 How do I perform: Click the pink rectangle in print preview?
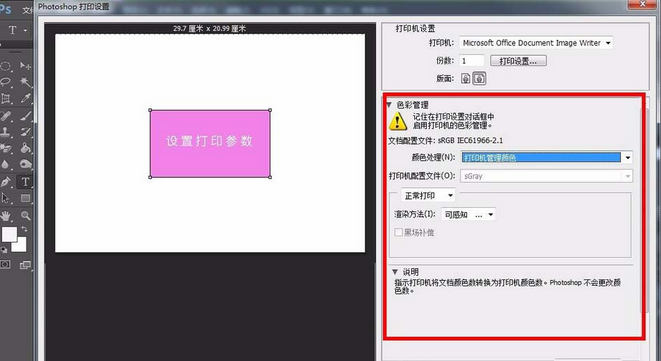(210, 144)
